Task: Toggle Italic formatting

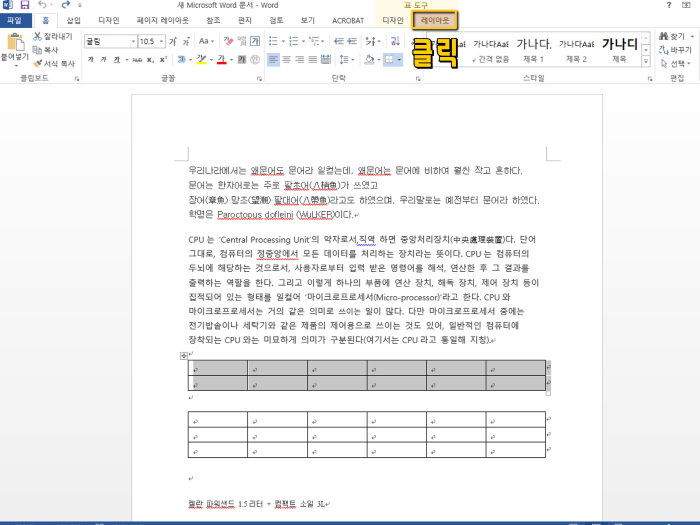Action: click(104, 59)
